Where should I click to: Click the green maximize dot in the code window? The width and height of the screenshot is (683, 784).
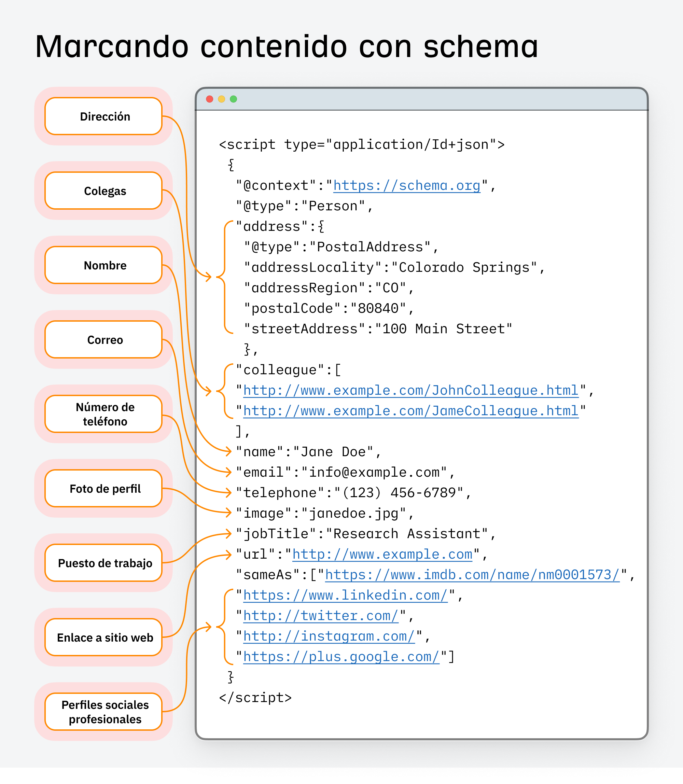click(x=233, y=99)
